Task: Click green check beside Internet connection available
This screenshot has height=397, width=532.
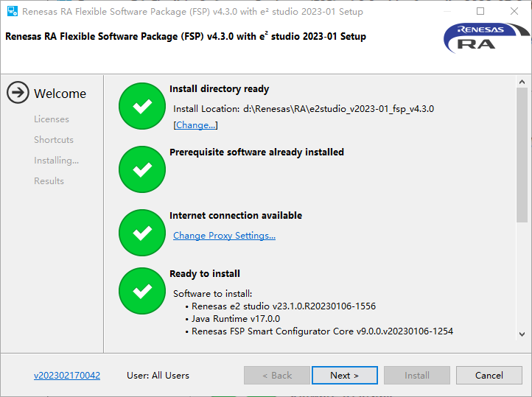Action: click(x=142, y=233)
